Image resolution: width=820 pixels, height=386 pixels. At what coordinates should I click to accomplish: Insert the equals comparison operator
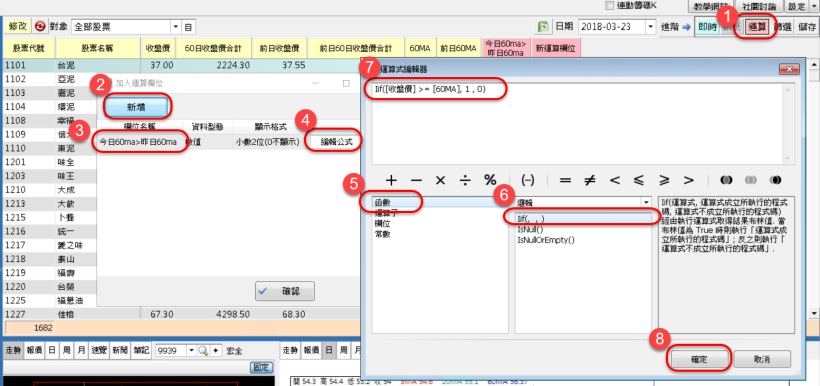(565, 180)
